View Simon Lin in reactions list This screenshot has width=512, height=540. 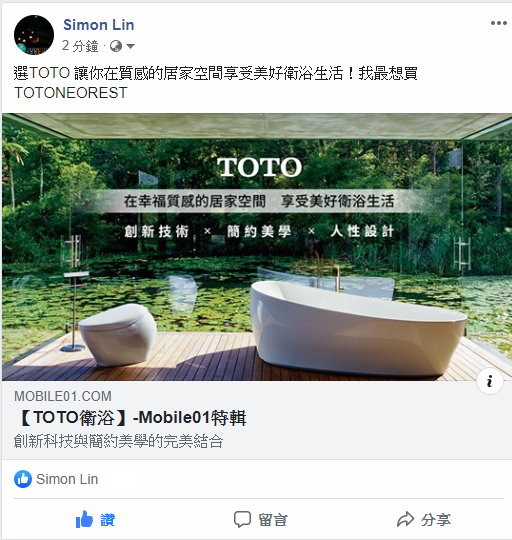pyautogui.click(x=67, y=479)
